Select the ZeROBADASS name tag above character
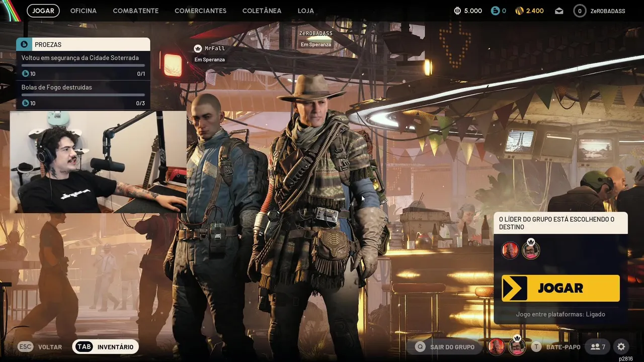 tap(316, 33)
